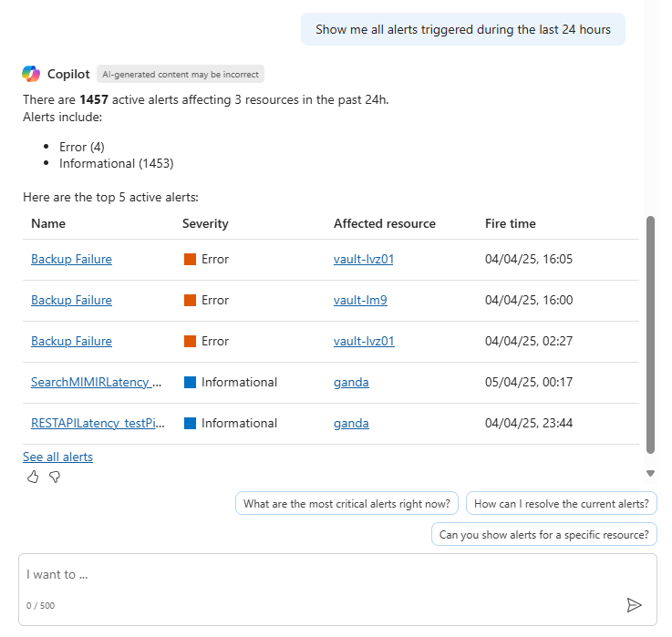This screenshot has height=637, width=672.
Task: Click the Copilot logo icon
Action: [x=31, y=74]
